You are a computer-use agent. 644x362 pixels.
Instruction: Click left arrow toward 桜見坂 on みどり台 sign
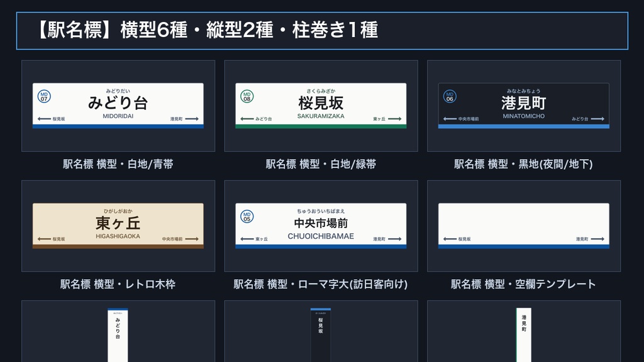pos(44,119)
